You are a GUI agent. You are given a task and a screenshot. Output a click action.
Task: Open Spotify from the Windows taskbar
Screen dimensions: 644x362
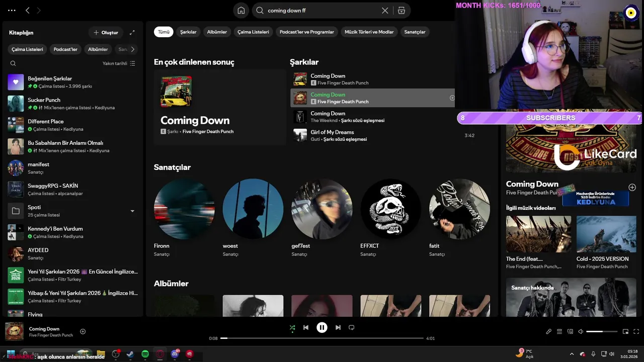[145, 354]
